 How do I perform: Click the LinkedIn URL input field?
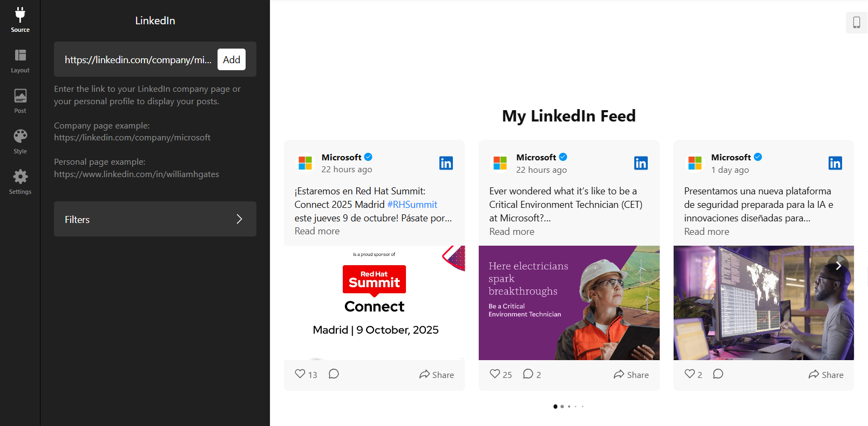coord(138,59)
